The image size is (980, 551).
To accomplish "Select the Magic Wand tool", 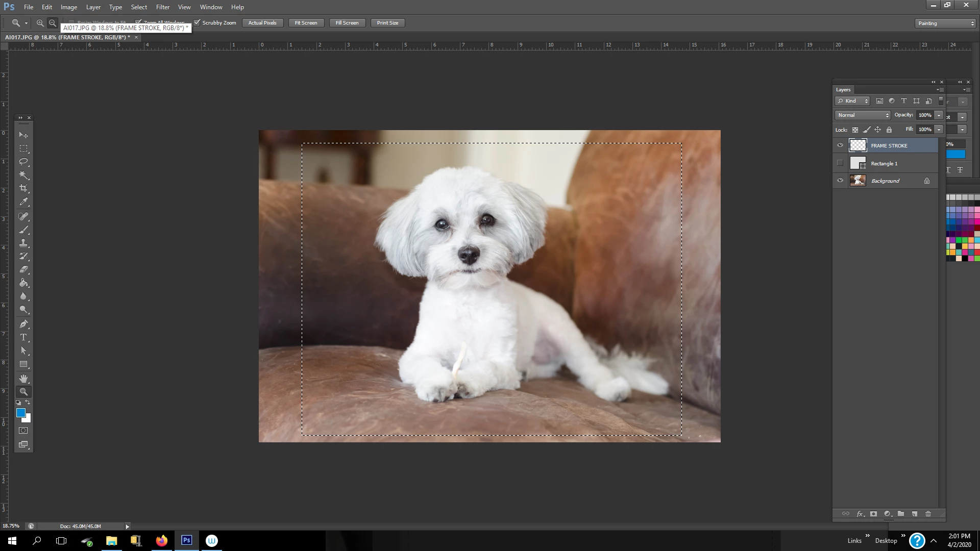I will 23,175.
